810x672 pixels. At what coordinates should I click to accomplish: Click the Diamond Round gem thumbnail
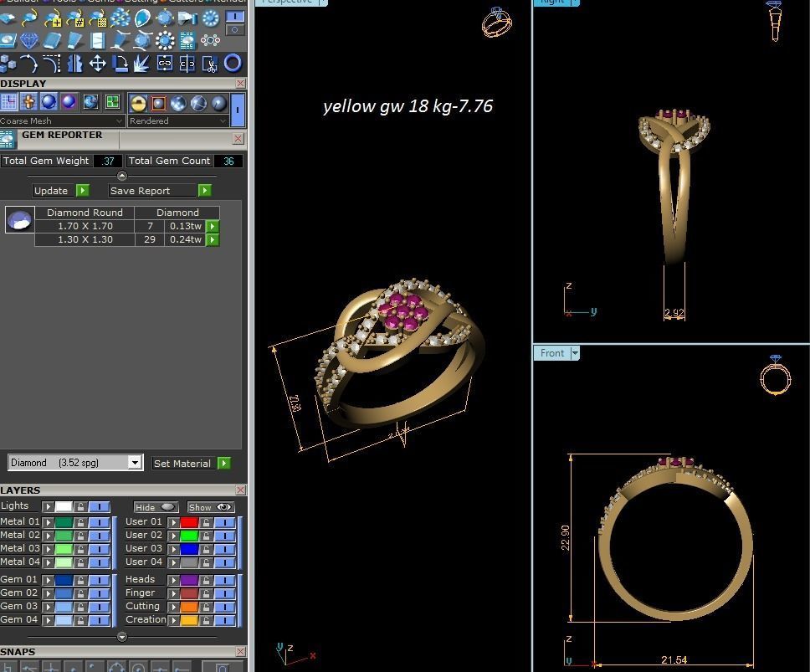(x=19, y=219)
